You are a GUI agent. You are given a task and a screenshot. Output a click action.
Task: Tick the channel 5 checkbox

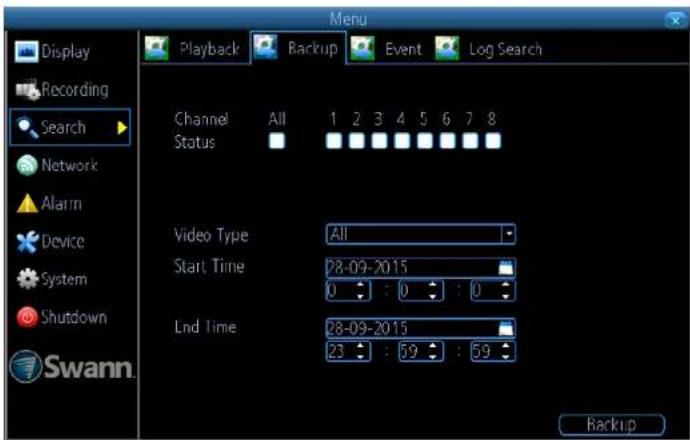[425, 141]
